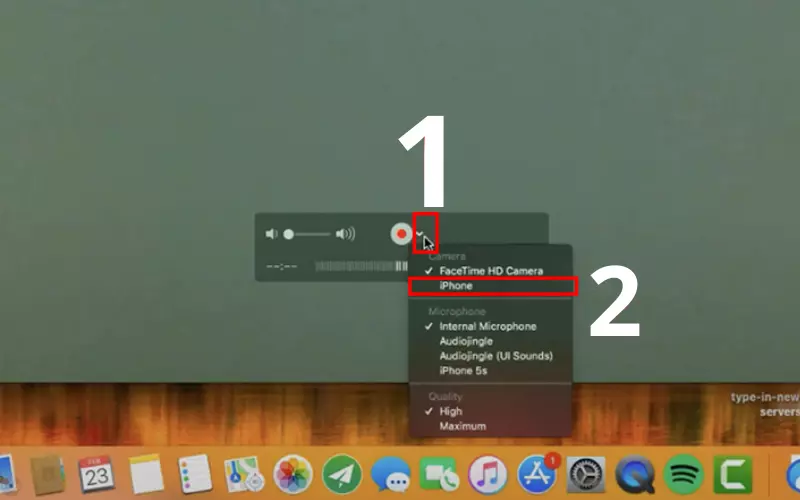Image resolution: width=800 pixels, height=500 pixels.
Task: Launch Reminders from the Dock
Action: tap(194, 474)
